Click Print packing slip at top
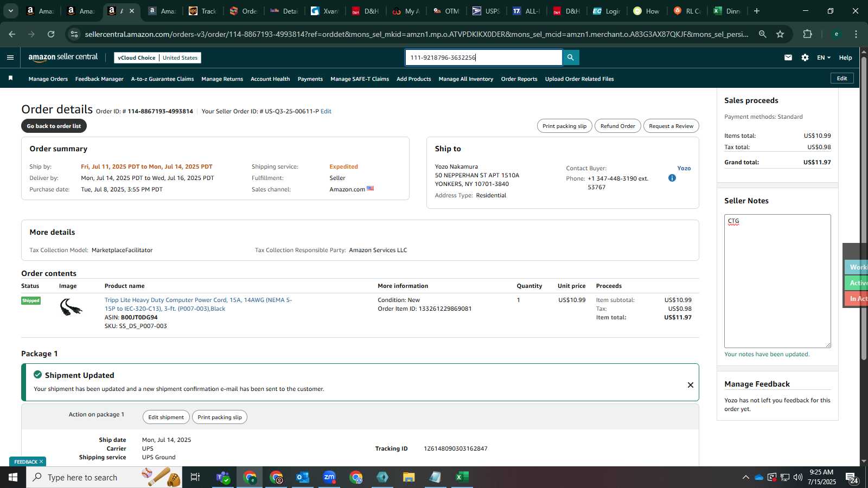Screen dimensions: 868x488 [564, 126]
